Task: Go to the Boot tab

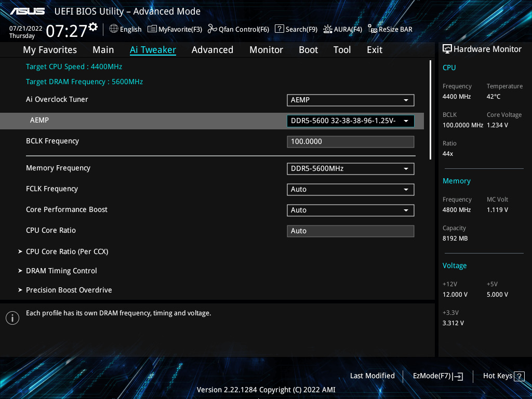Action: [308, 50]
